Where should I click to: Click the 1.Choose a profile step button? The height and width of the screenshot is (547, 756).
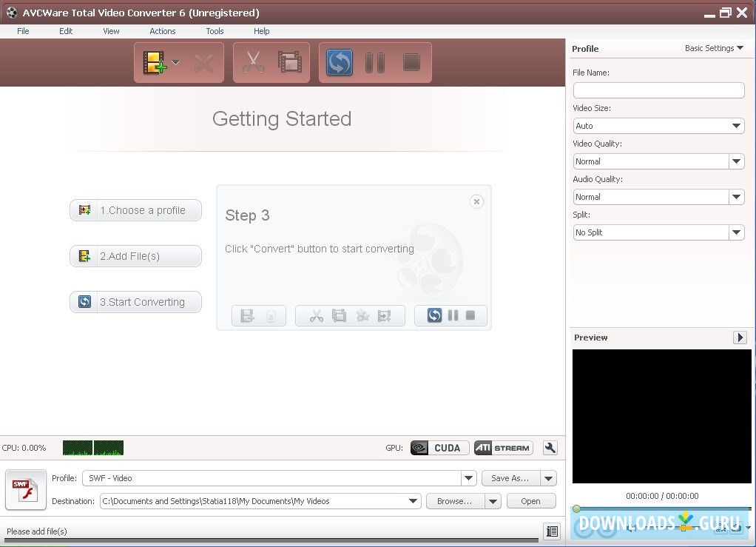136,210
